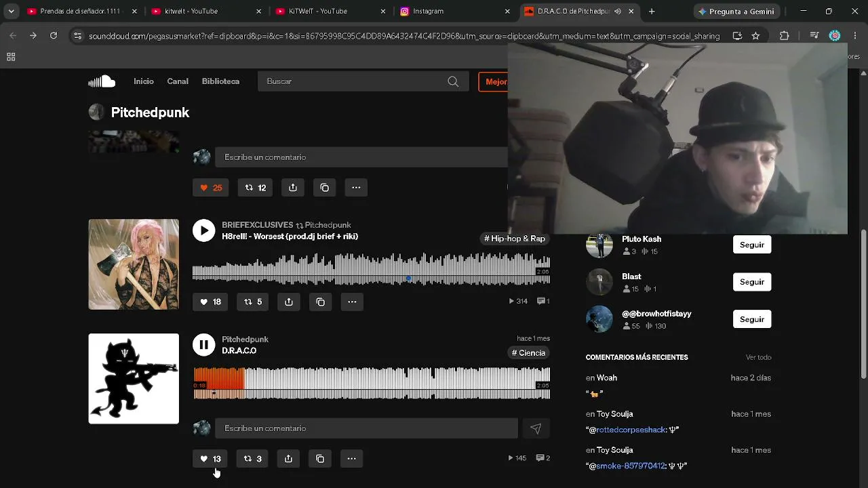Share the track with 25 likes
Screen dimensions: 868x488
coord(293,188)
